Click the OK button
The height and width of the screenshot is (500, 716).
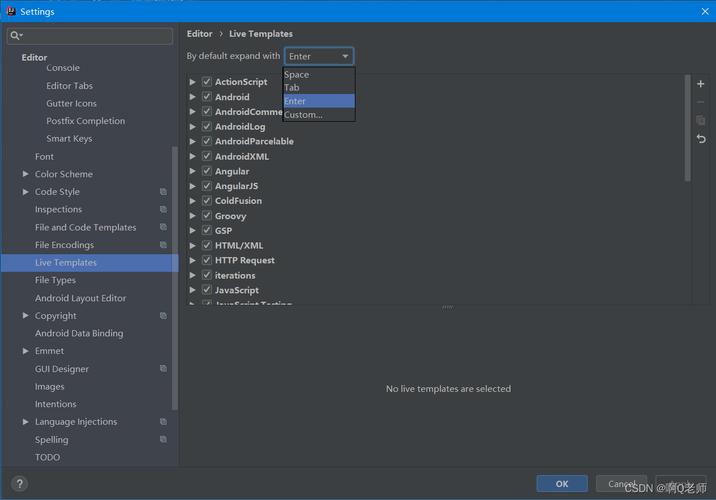tap(562, 484)
